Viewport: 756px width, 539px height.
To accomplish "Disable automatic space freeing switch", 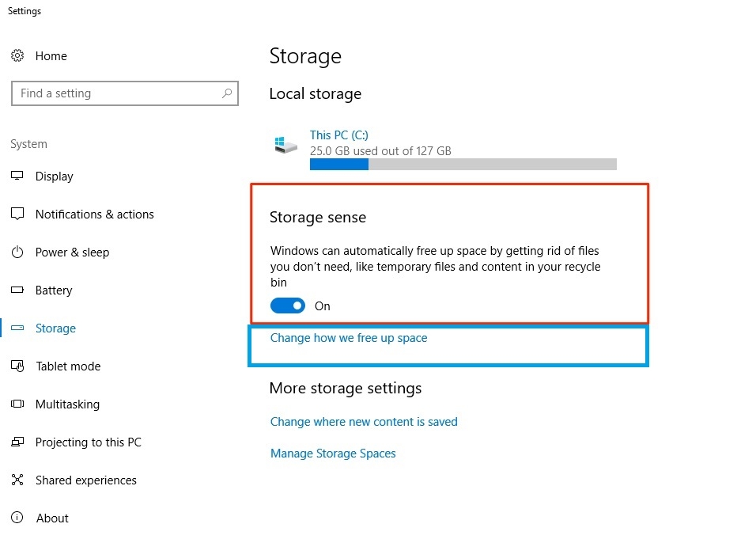I will 288,306.
